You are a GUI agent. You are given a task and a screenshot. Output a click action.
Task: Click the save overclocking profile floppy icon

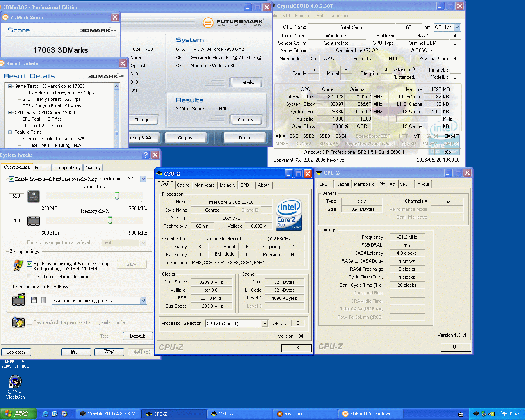(34, 300)
